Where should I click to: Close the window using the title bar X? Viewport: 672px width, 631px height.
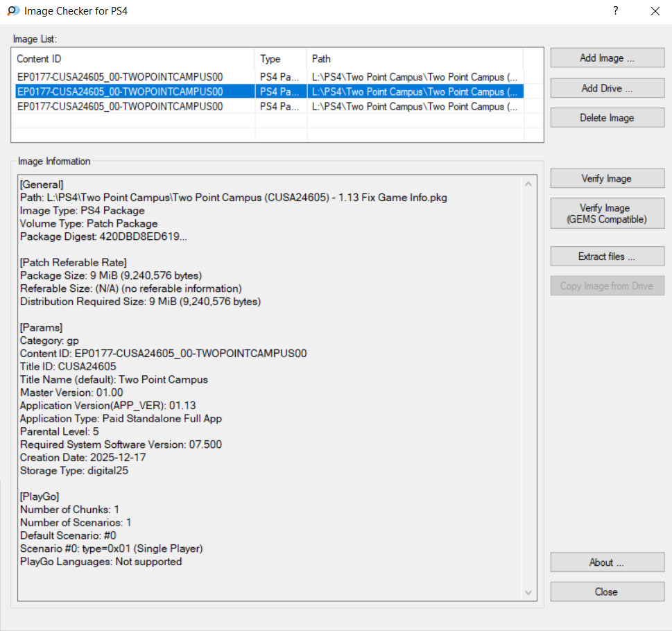coord(655,11)
